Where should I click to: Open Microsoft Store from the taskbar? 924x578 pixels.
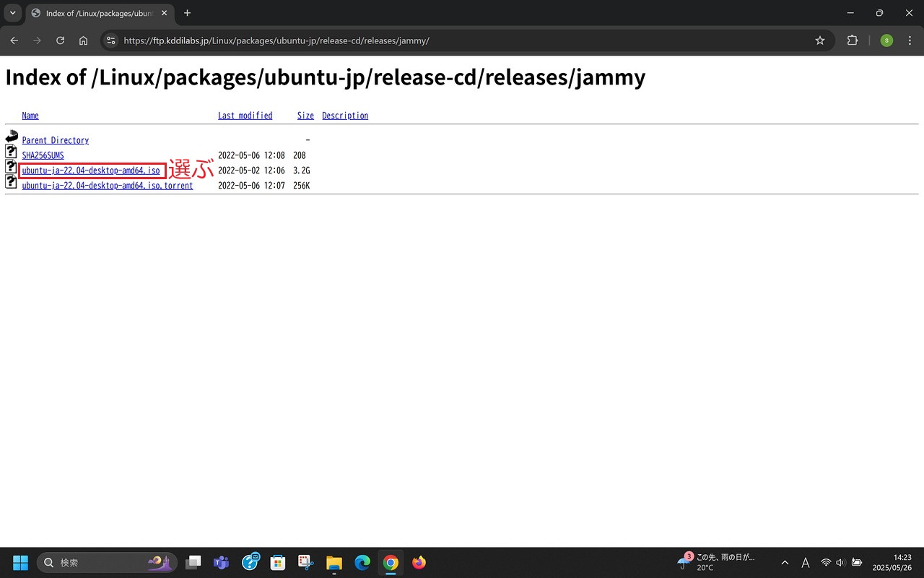(277, 562)
